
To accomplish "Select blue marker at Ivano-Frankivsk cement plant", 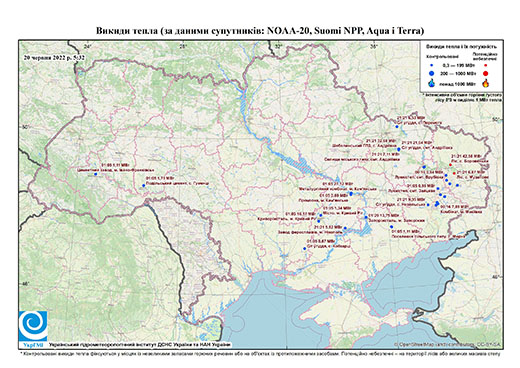I will [x=95, y=174].
